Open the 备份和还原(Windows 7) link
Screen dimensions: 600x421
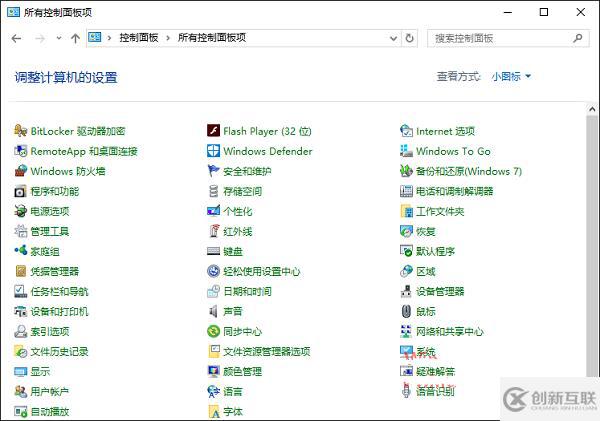tap(469, 171)
